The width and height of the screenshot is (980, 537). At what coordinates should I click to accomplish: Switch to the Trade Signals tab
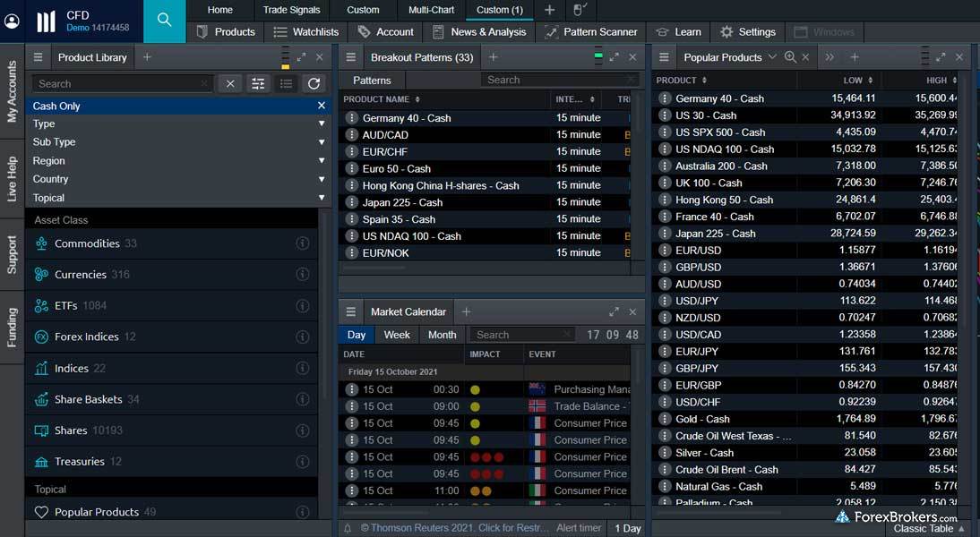pyautogui.click(x=290, y=10)
